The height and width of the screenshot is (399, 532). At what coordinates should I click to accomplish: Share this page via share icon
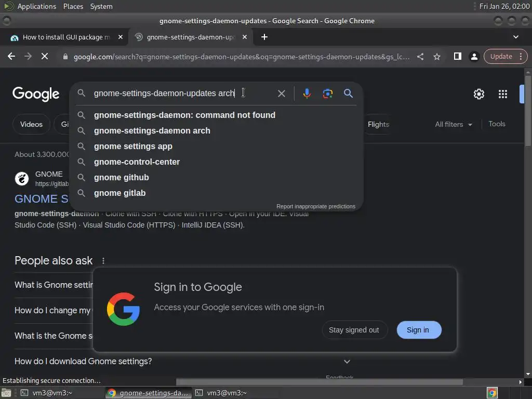[420, 57]
